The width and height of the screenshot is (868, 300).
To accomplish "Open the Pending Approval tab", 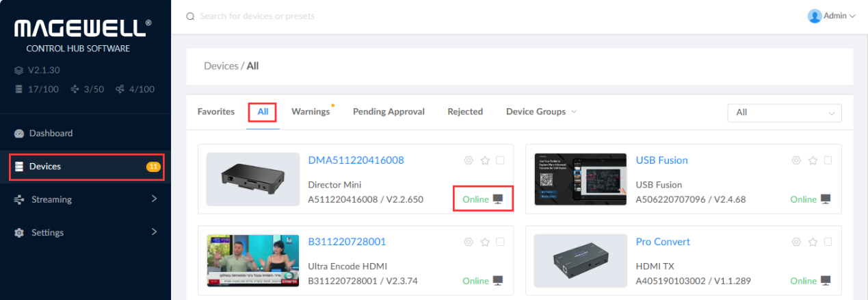I will (389, 112).
